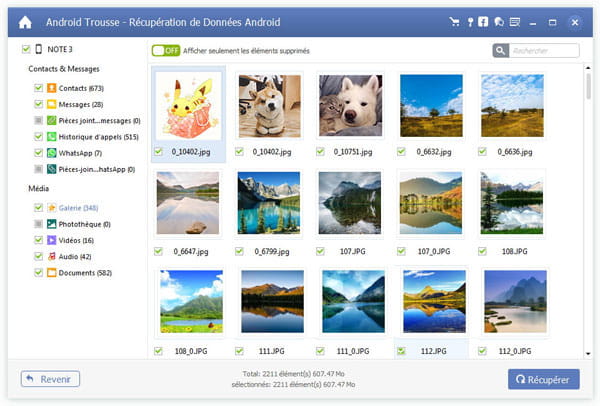
Task: Uncheck Historique d'appels checkbox
Action: click(x=38, y=137)
